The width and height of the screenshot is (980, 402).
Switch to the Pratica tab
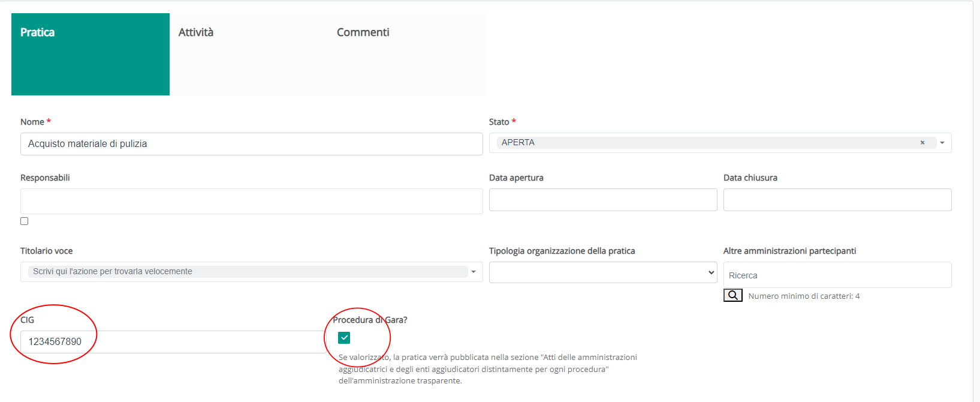[91, 54]
